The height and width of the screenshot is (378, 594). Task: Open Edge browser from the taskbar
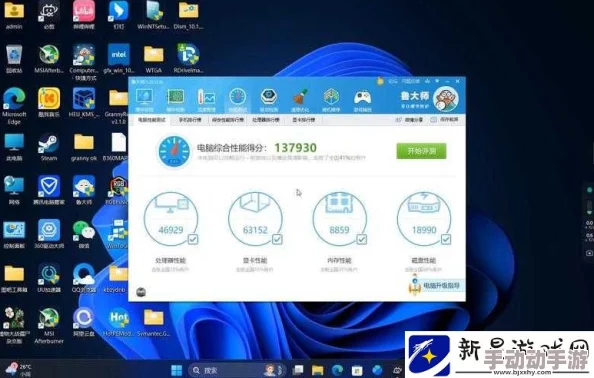click(337, 370)
